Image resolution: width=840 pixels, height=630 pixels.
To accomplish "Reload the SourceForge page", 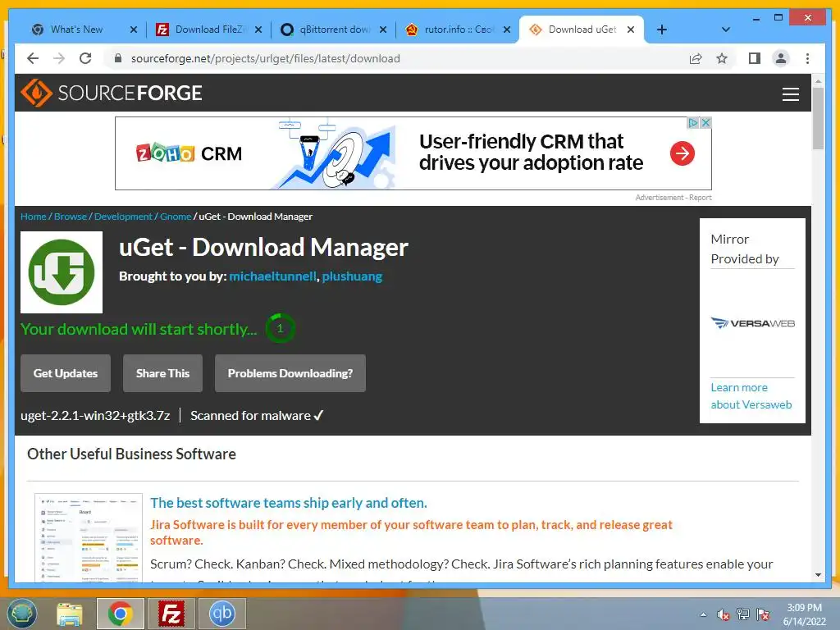I will click(85, 58).
